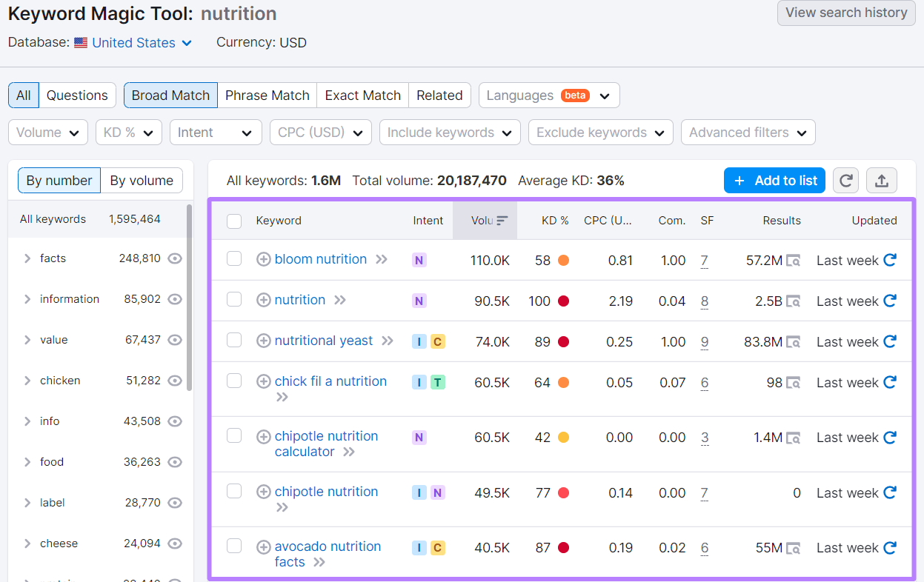924x582 pixels.
Task: Open the avocado nutrition facts keyword link
Action: pos(328,546)
